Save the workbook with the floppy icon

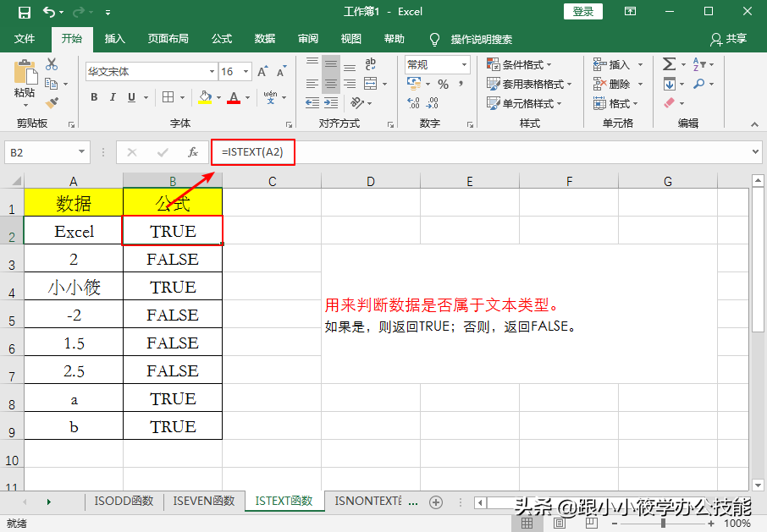25,12
